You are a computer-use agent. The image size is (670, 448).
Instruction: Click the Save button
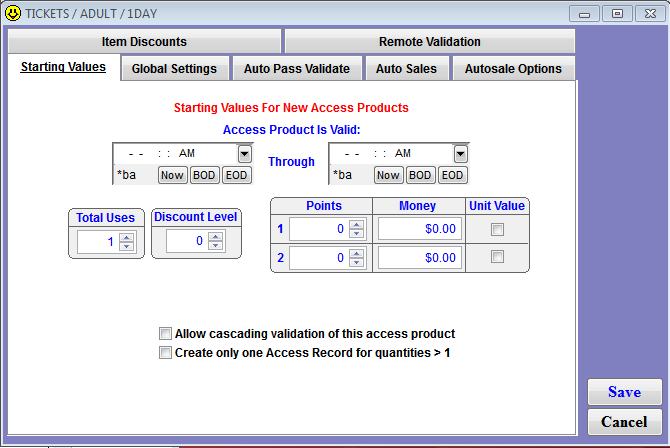pos(625,392)
